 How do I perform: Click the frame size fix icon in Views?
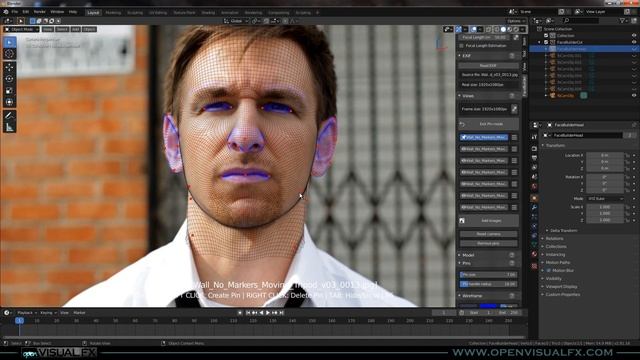(x=514, y=109)
